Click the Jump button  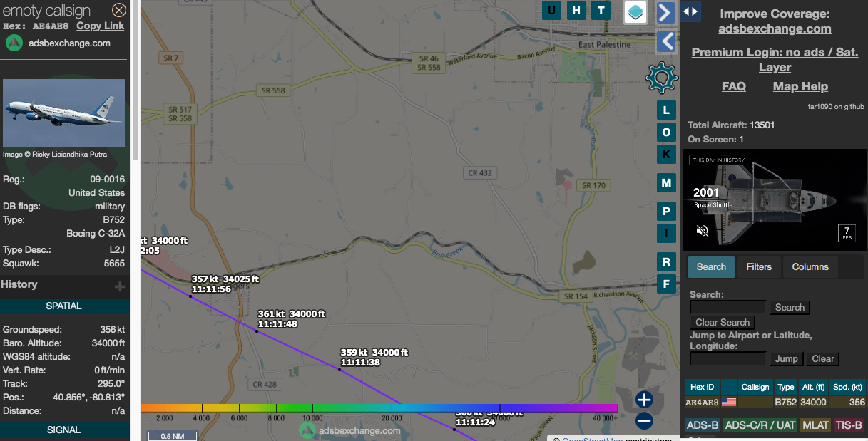point(787,358)
